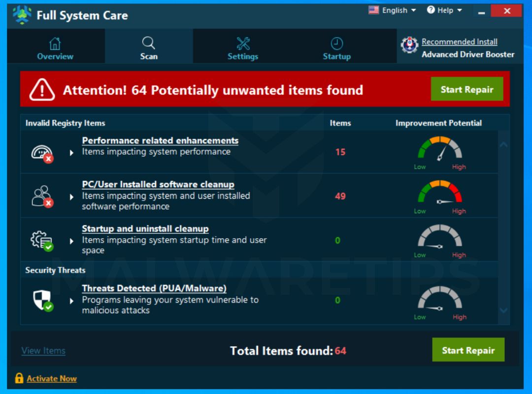Viewport: 532px width, 394px height.
Task: Expand Threats Detected row arrow
Action: pos(71,301)
